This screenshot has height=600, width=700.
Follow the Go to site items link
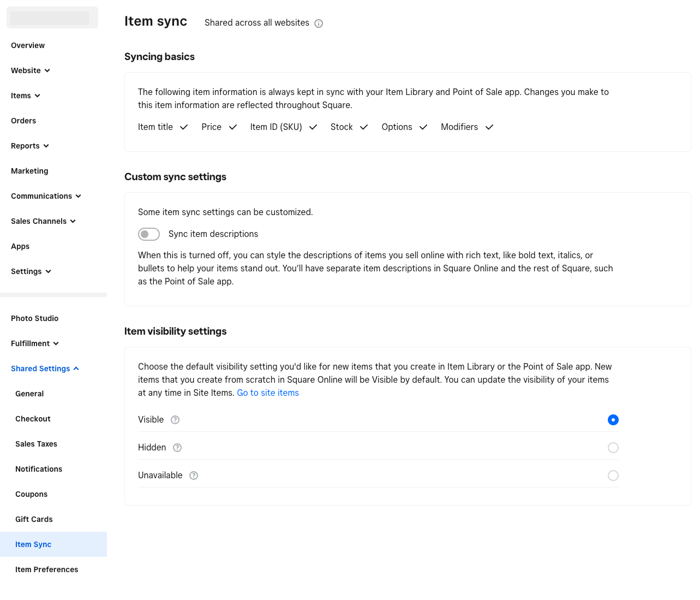point(268,393)
